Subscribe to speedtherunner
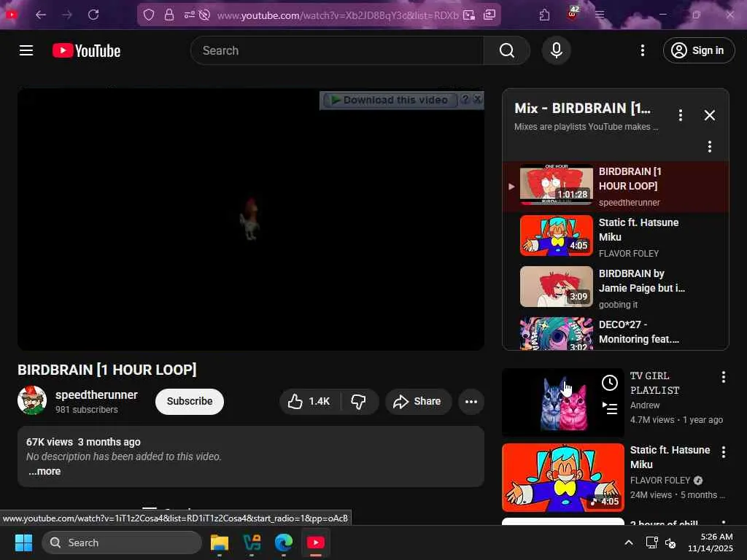Viewport: 747px width, 560px height. [x=190, y=402]
